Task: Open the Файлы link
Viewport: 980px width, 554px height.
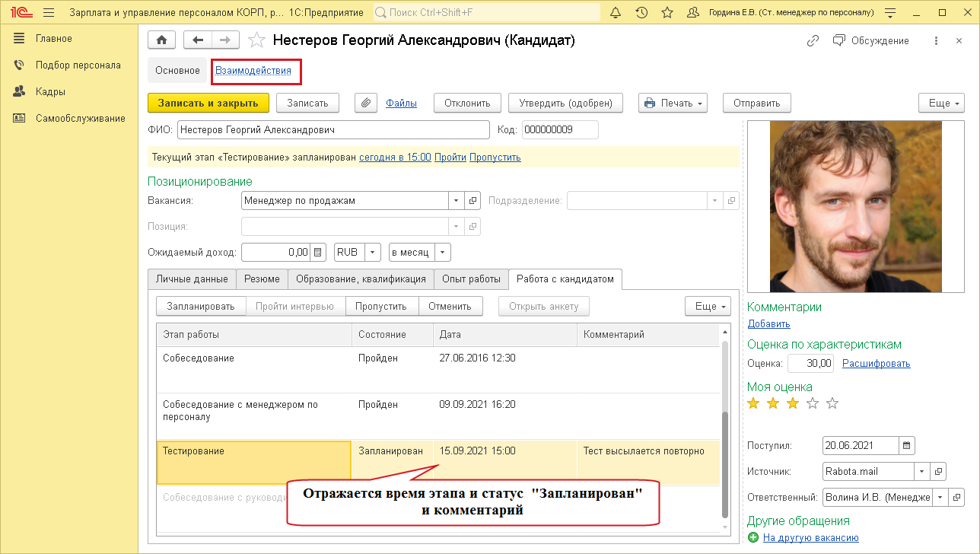Action: [401, 103]
